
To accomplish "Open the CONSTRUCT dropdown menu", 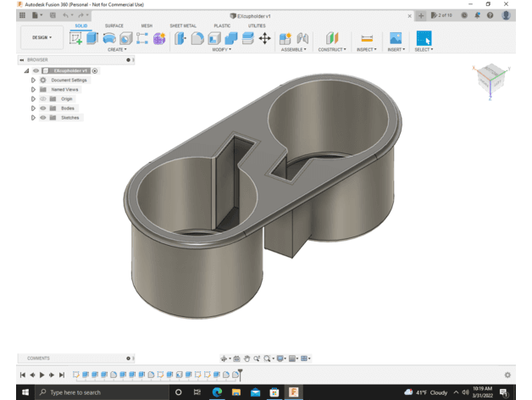I will (332, 49).
